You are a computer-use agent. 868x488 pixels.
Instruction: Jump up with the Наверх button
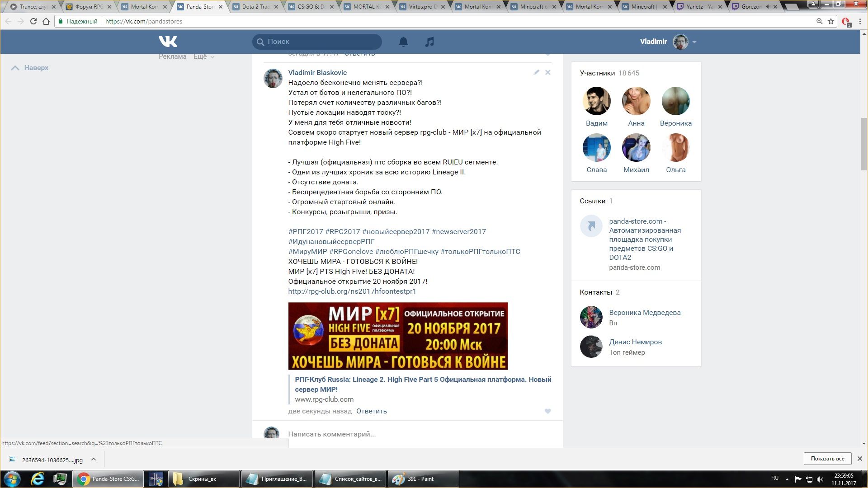[30, 68]
